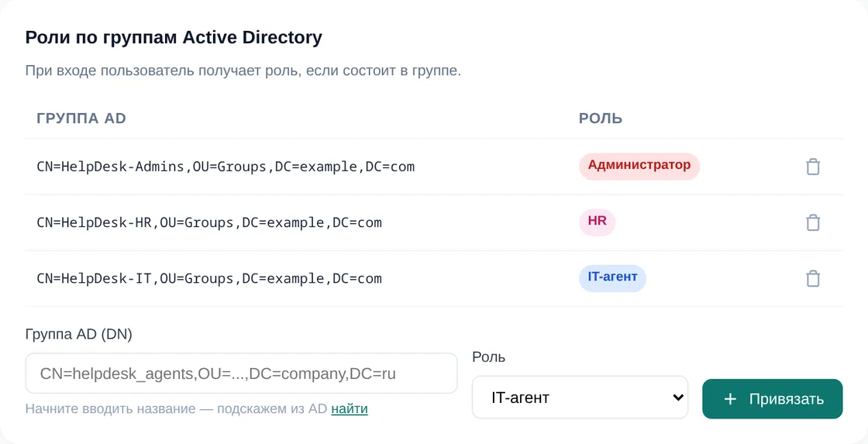868x444 pixels.
Task: Click the РОЛЬ column header
Action: point(601,119)
